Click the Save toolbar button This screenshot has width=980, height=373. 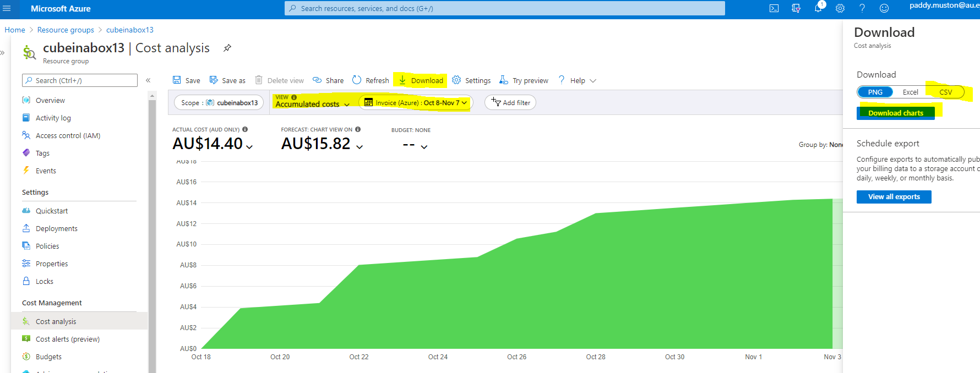click(x=186, y=80)
